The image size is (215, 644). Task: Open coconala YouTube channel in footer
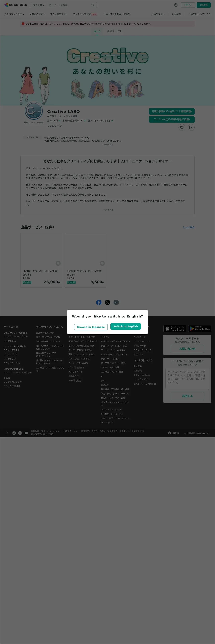(x=26, y=433)
